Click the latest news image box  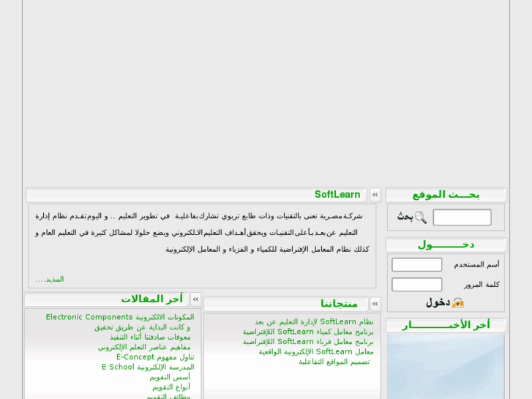[446, 366]
